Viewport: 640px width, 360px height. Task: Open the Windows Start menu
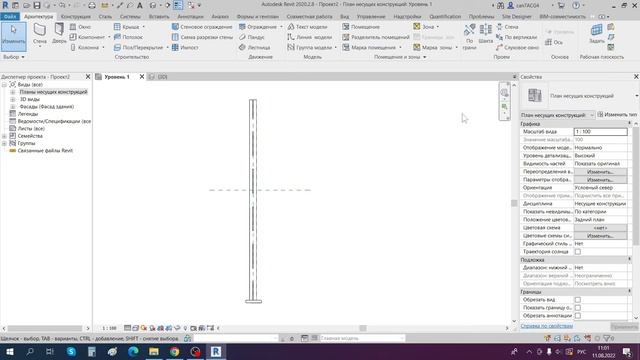pyautogui.click(x=9, y=351)
